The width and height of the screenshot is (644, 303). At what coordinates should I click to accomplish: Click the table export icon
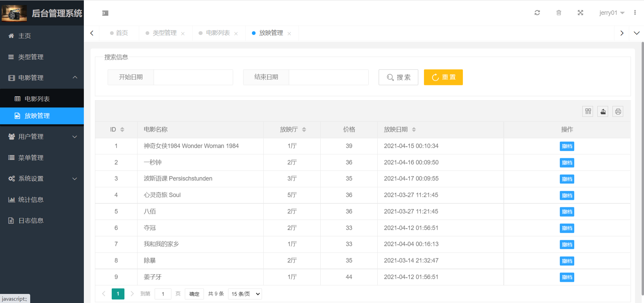point(603,112)
